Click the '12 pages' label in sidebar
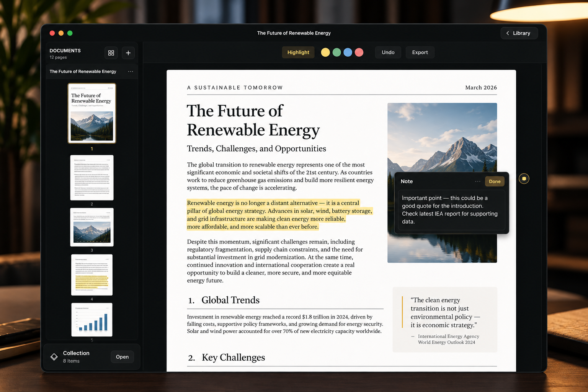Viewport: 588px width, 392px height. pyautogui.click(x=58, y=57)
